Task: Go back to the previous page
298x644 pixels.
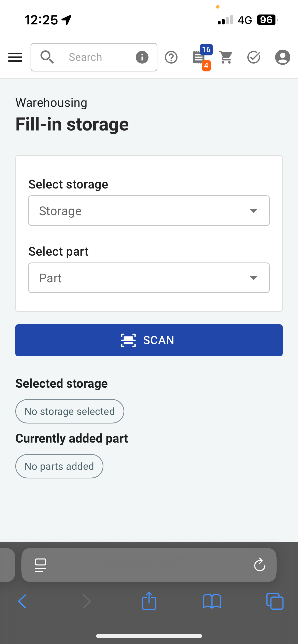Action: 22,601
